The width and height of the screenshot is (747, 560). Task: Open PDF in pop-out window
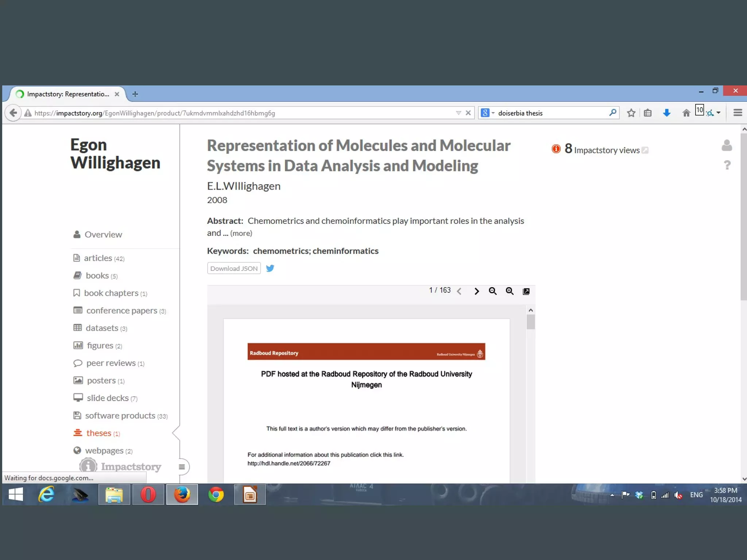pyautogui.click(x=526, y=291)
